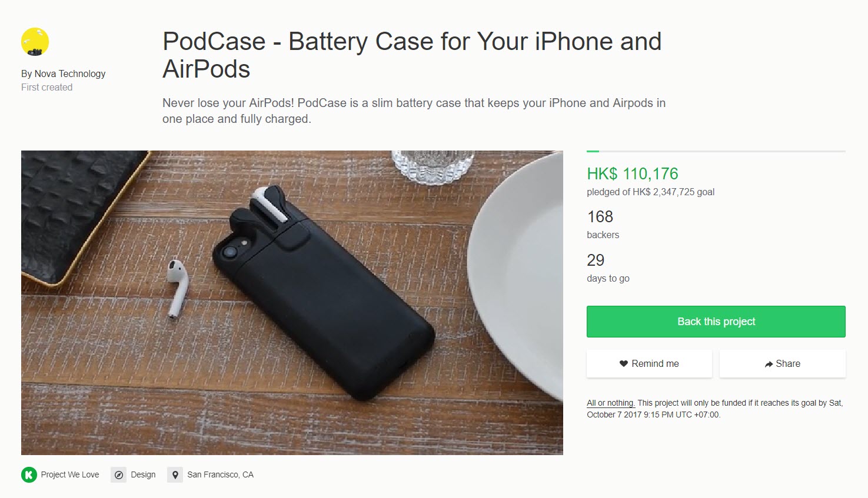Click the 'By Nova Technology' creator link
The image size is (868, 498).
[63, 73]
